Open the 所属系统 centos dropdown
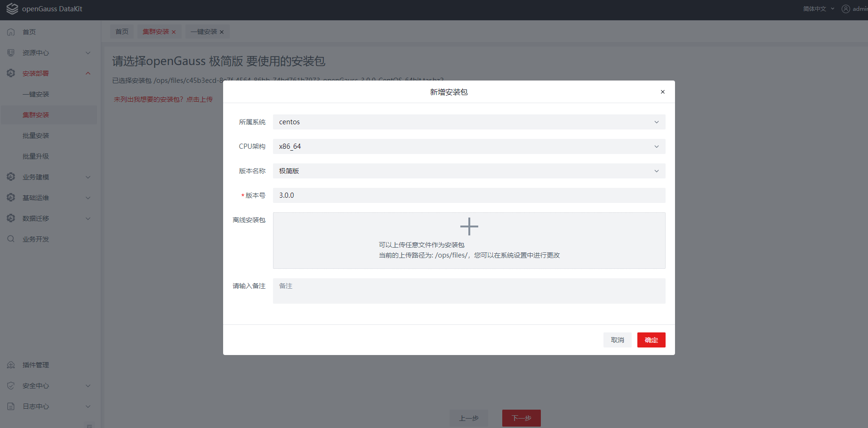Screen dimensions: 868x428 [x=468, y=122]
